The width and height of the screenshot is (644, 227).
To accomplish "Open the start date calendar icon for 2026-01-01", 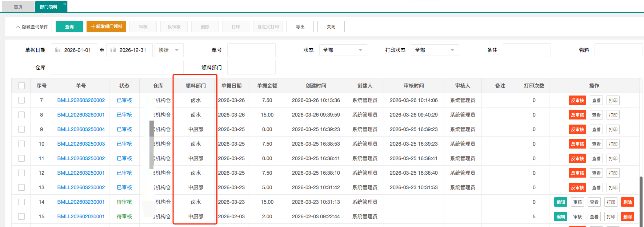I will (x=58, y=50).
